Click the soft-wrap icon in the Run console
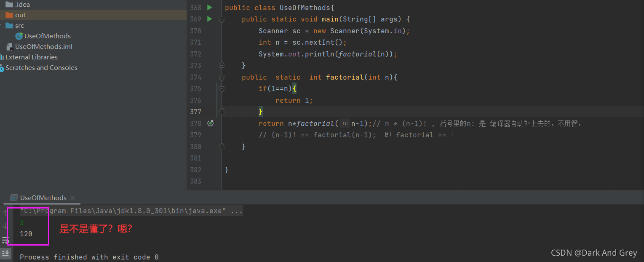 (5, 240)
